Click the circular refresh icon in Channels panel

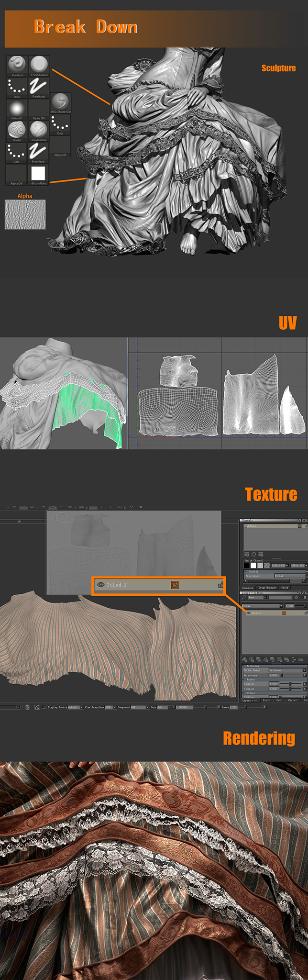point(254,555)
